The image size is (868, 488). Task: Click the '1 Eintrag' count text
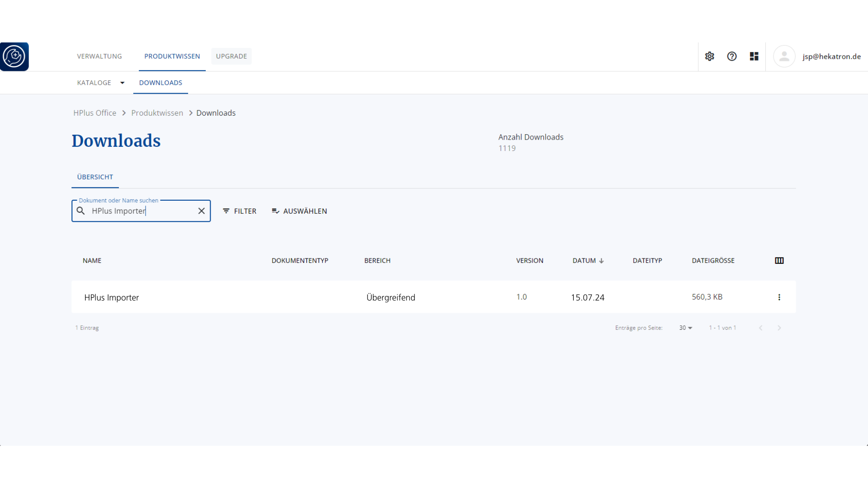pyautogui.click(x=87, y=328)
